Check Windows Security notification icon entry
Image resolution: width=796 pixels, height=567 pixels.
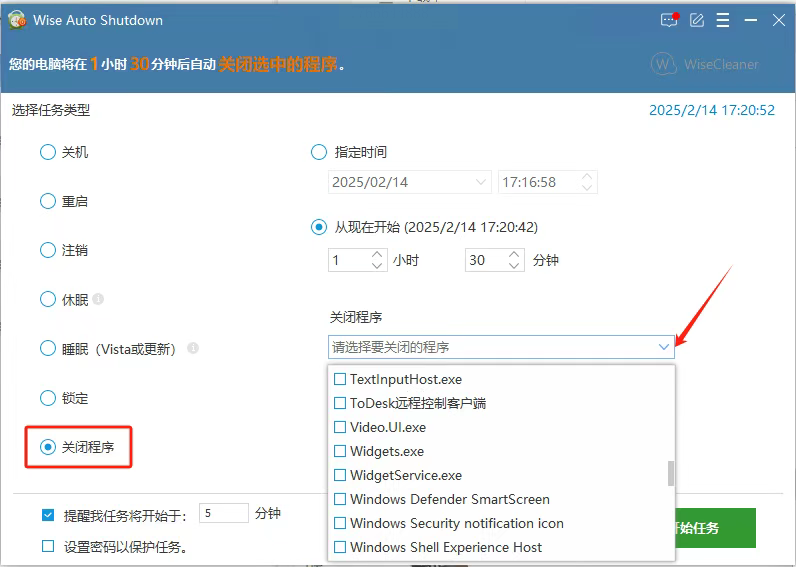[340, 523]
